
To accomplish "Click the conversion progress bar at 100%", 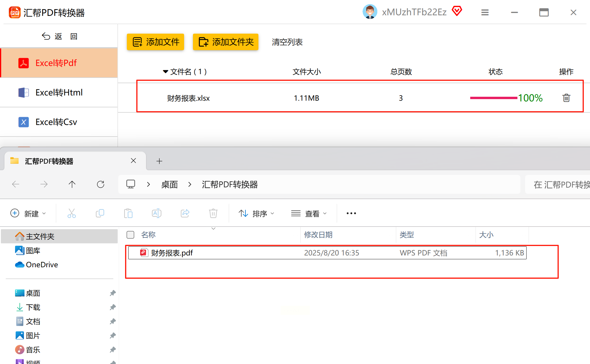I will click(494, 98).
